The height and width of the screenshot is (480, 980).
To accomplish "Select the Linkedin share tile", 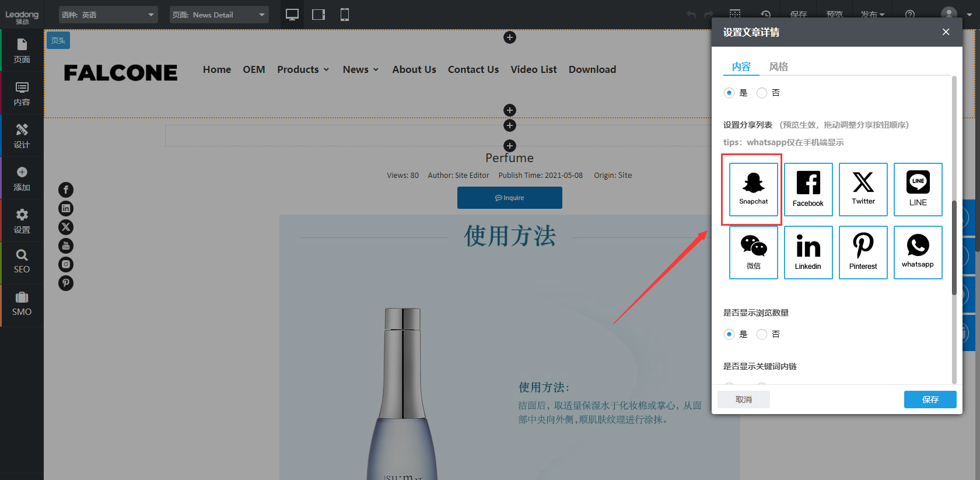I will 808,253.
